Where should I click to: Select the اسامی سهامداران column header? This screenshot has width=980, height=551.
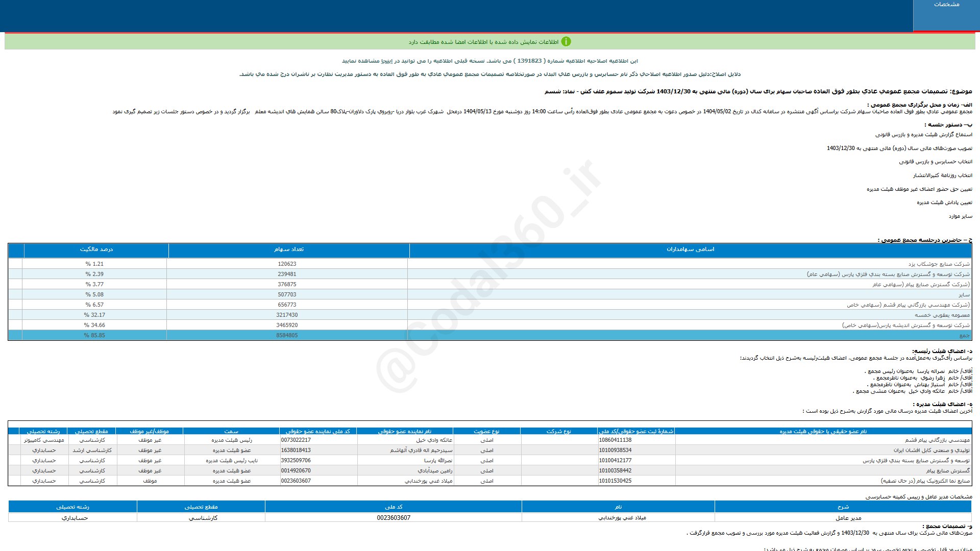pos(690,249)
